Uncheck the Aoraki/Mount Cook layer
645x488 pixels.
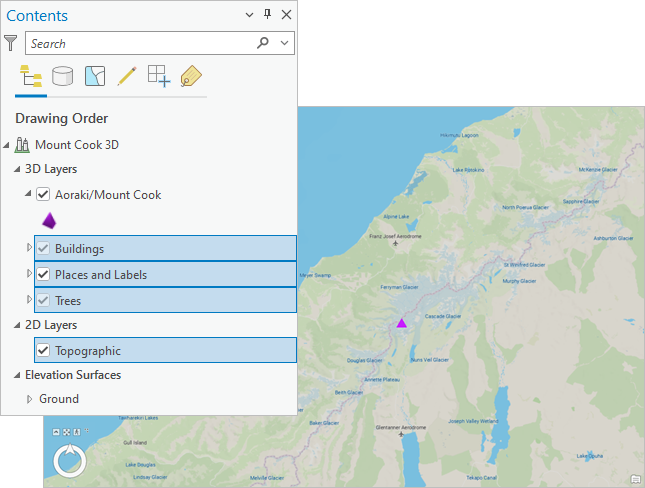43,195
